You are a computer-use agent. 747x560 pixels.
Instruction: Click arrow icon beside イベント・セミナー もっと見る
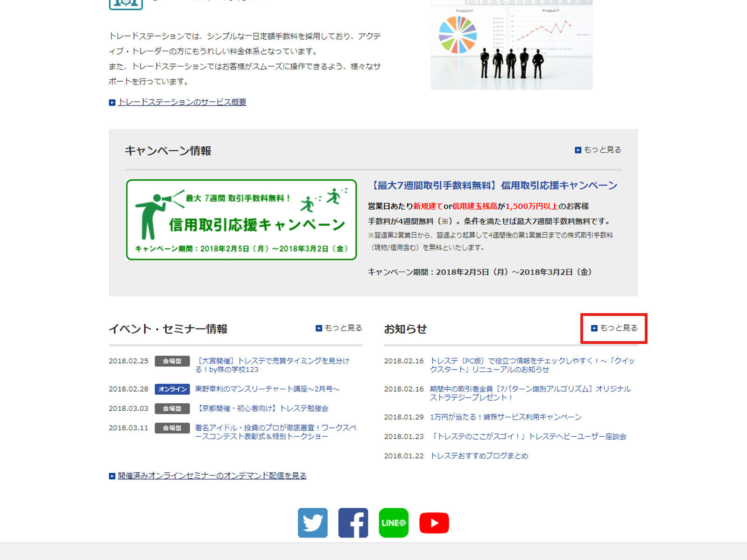pyautogui.click(x=319, y=328)
